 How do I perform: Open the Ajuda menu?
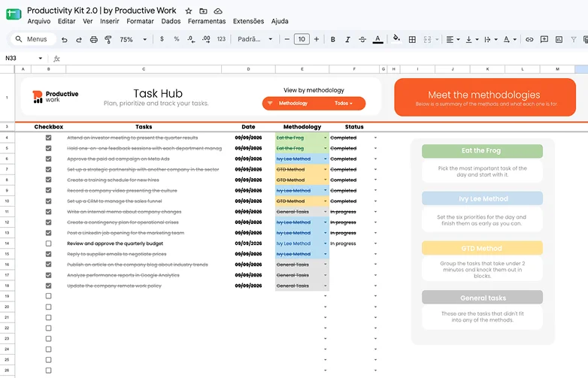280,21
